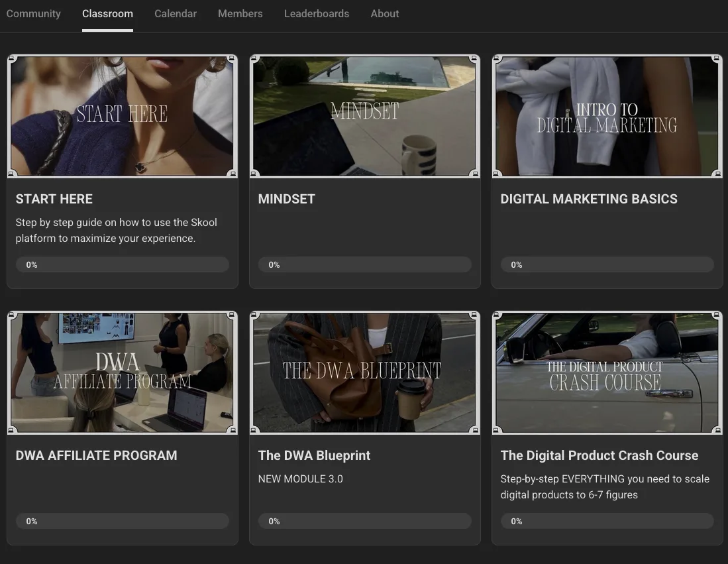Open the Leaderboards tab
This screenshot has height=564, width=728.
317,14
